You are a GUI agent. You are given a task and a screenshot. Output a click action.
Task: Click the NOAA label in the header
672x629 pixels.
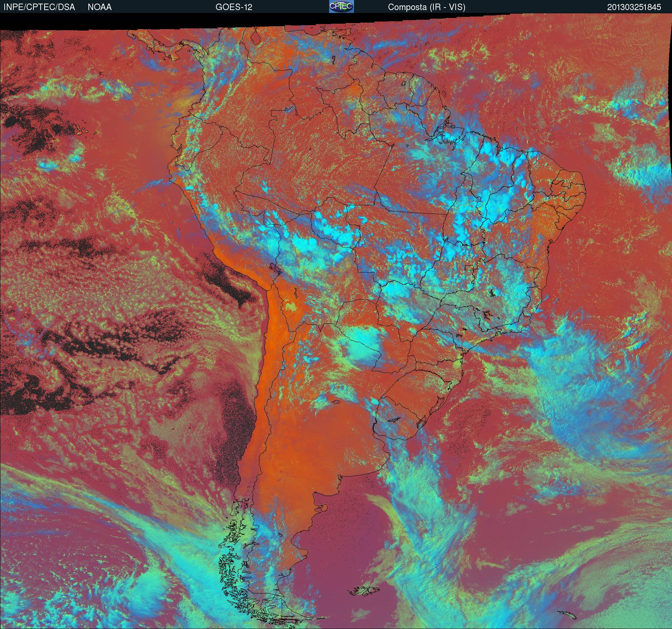tap(100, 7)
